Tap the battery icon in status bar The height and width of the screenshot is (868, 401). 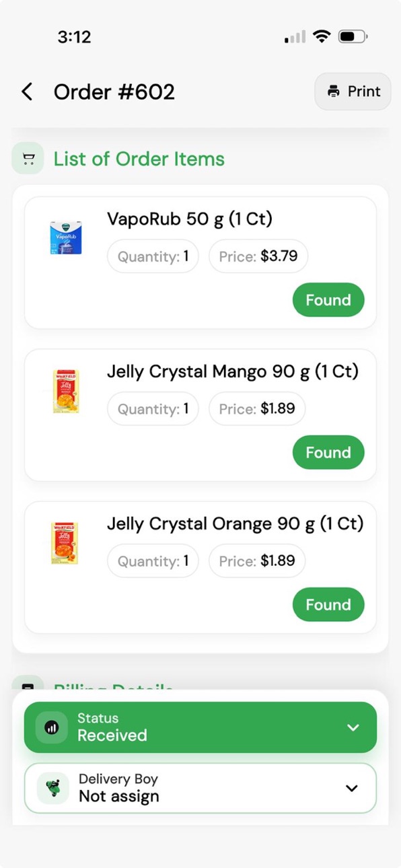tap(353, 36)
